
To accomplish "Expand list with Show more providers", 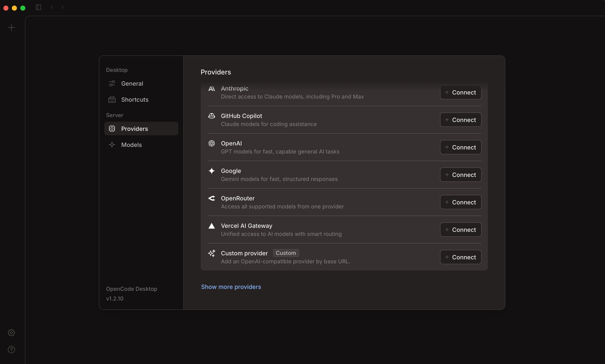I will (231, 287).
